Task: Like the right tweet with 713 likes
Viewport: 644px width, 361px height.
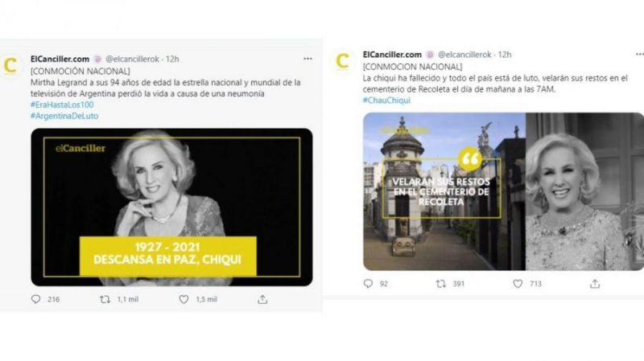Action: coord(518,283)
